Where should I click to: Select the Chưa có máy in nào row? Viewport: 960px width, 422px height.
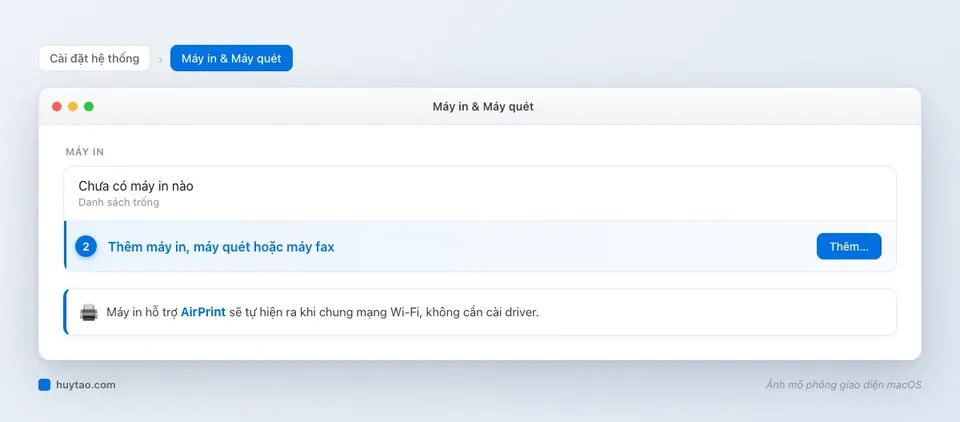click(480, 193)
